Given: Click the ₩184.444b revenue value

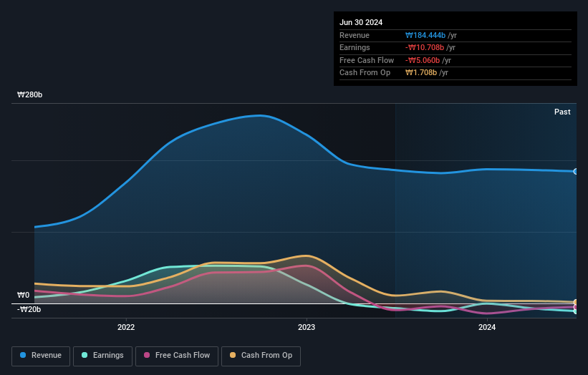Looking at the screenshot, I should [425, 35].
